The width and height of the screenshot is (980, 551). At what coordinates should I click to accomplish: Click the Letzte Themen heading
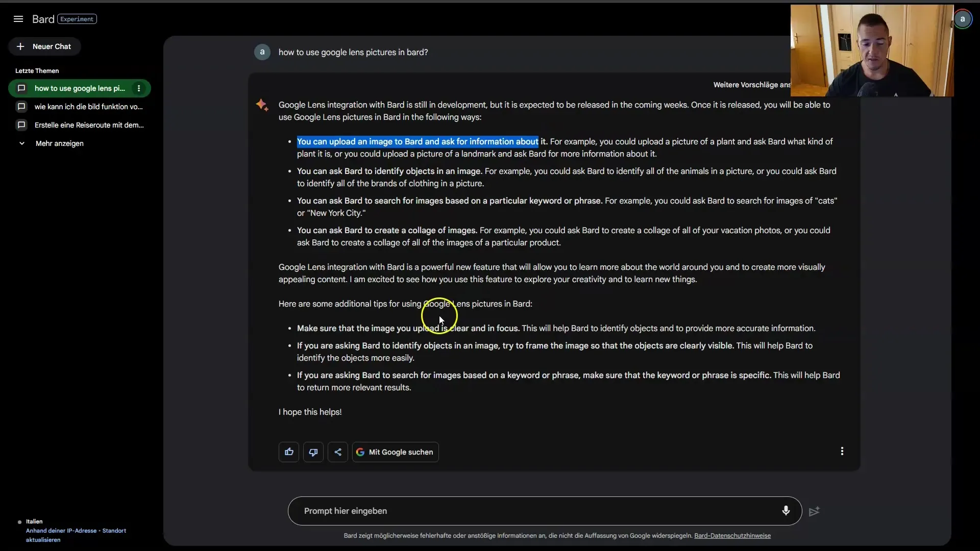[37, 71]
